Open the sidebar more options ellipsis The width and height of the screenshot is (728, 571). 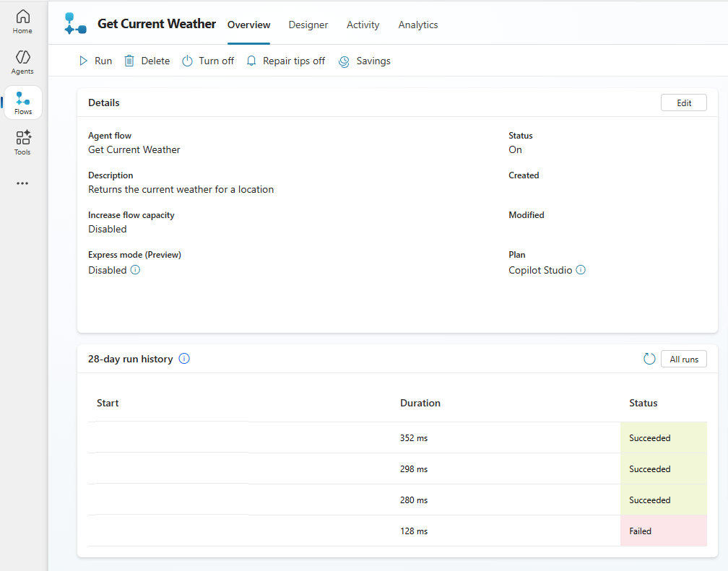(22, 183)
